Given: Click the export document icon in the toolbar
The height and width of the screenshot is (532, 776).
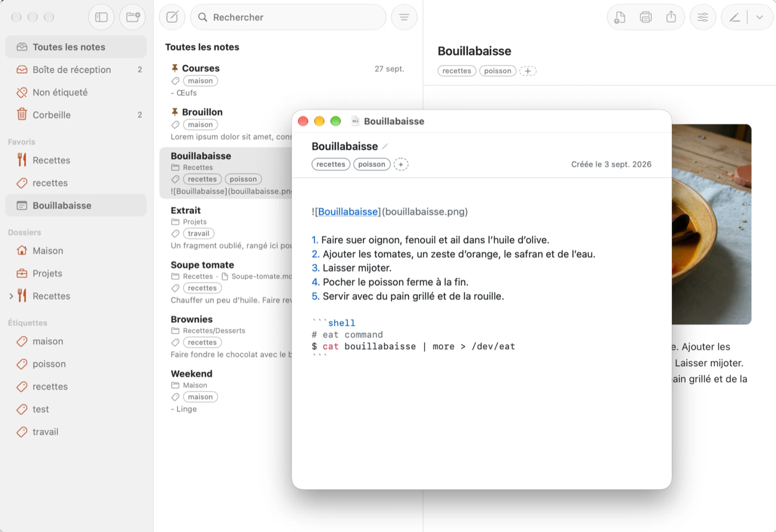Looking at the screenshot, I should pos(620,17).
